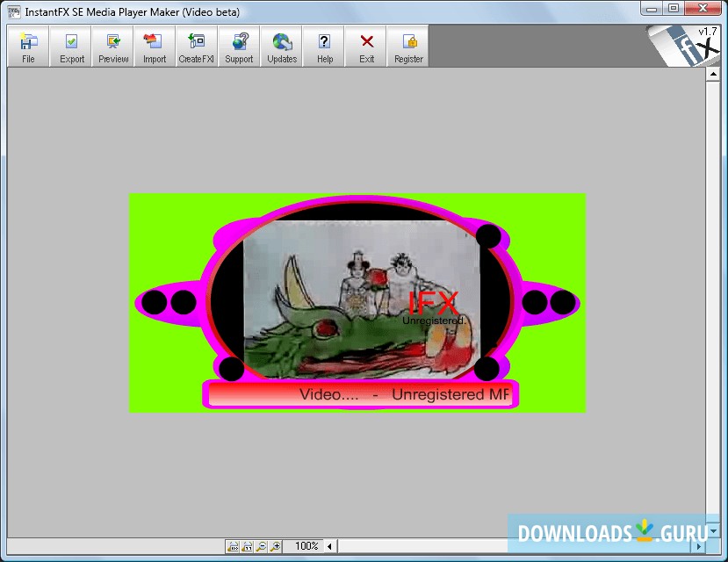Image resolution: width=728 pixels, height=562 pixels.
Task: Check for program Updates
Action: point(281,46)
